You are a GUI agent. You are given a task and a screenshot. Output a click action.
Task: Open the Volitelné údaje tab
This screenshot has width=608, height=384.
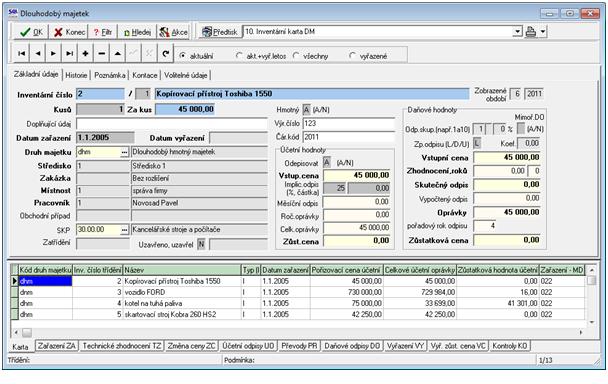point(185,75)
